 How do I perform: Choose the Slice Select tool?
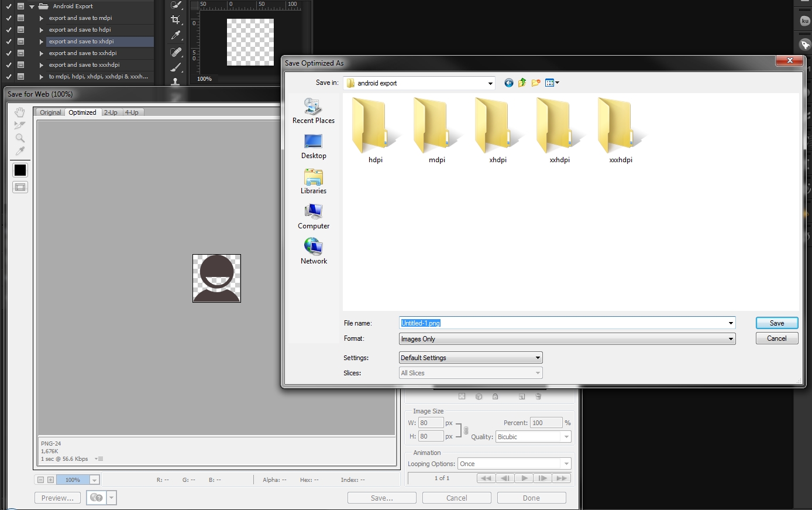coord(19,125)
